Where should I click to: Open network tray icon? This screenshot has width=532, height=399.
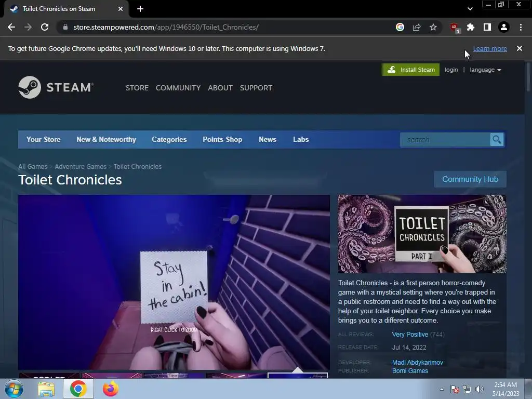pos(467,389)
